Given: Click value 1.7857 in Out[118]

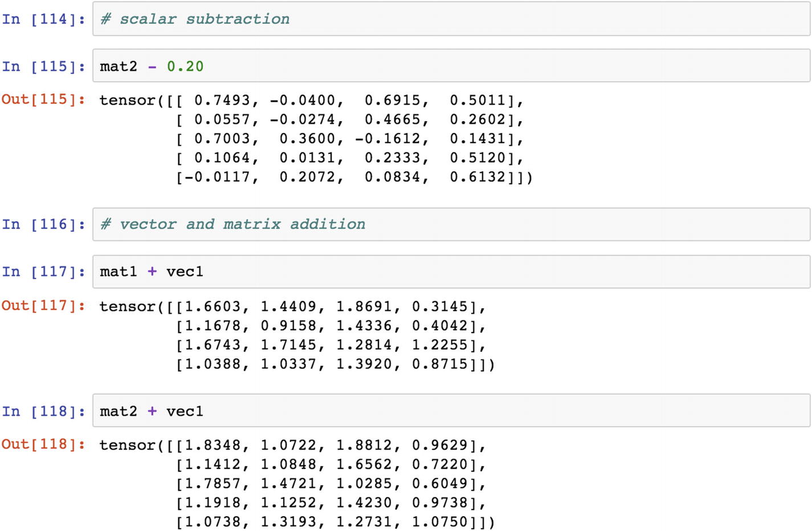Looking at the screenshot, I should tap(213, 483).
